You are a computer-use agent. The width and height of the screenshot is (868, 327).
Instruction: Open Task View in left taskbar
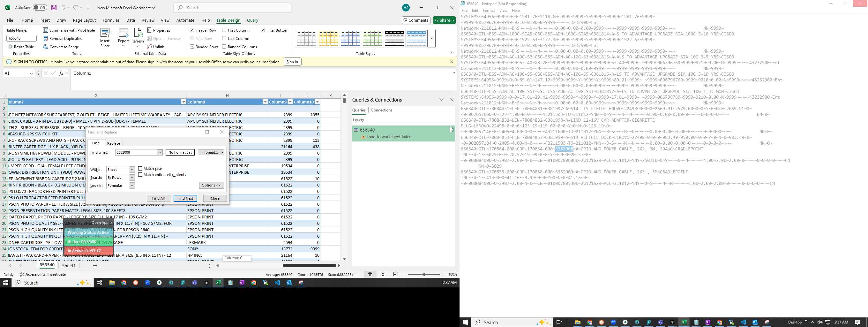(x=99, y=283)
